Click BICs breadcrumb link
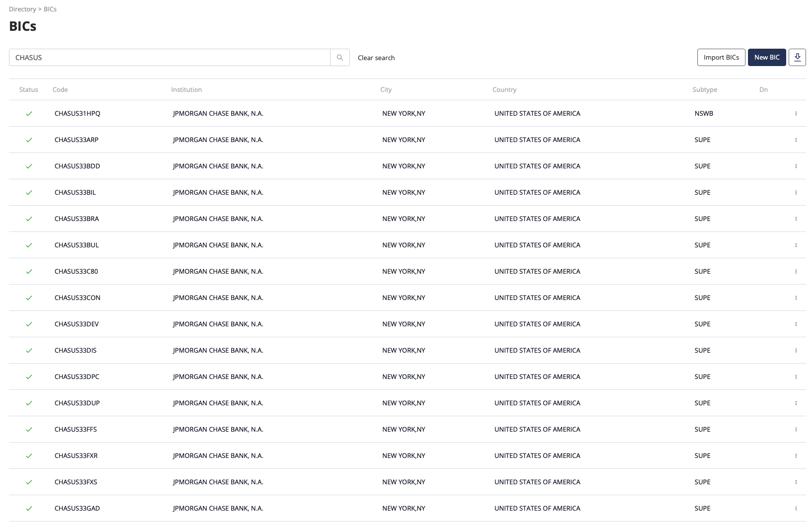The width and height of the screenshot is (812, 527). pyautogui.click(x=50, y=9)
